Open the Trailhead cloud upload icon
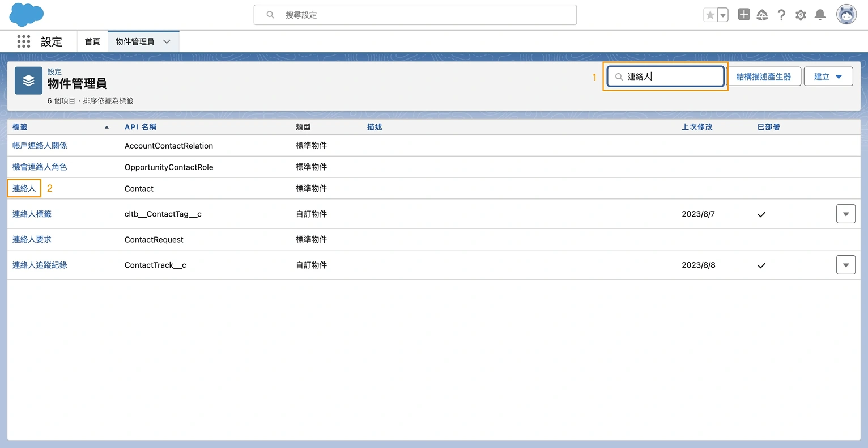This screenshot has width=868, height=448. pyautogui.click(x=762, y=15)
